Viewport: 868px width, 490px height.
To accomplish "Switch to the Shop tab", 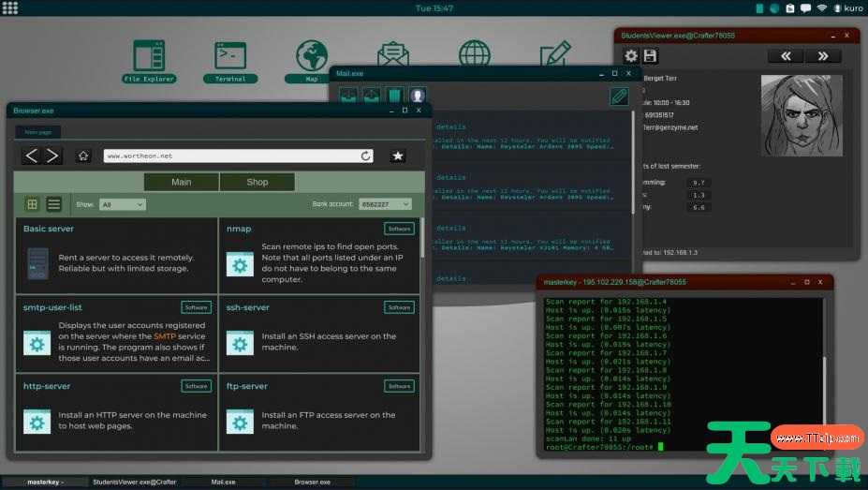I will [257, 182].
